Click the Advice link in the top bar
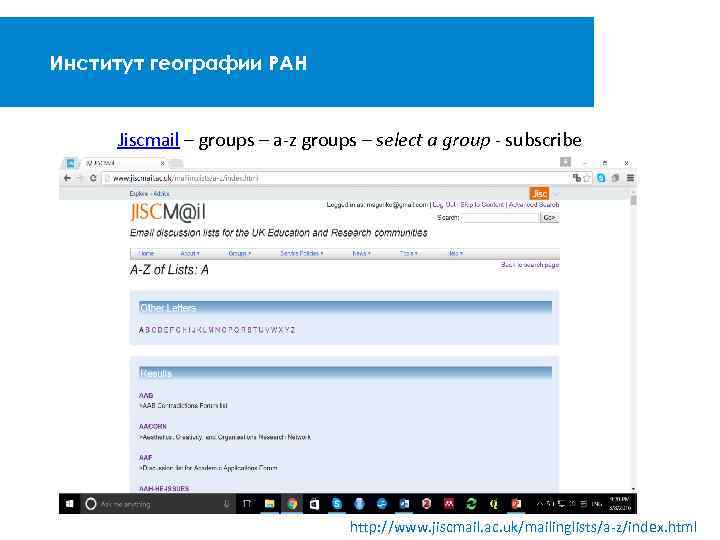The width and height of the screenshot is (720, 540). [x=161, y=194]
